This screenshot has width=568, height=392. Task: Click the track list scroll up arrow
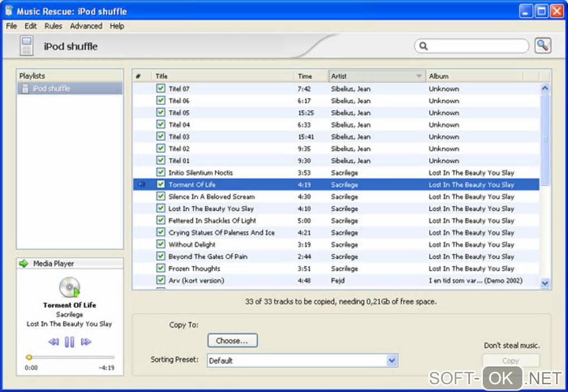[x=545, y=88]
